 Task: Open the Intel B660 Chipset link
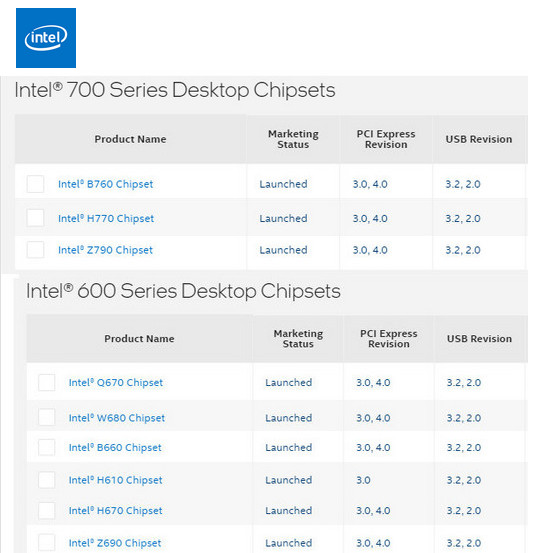coord(115,448)
